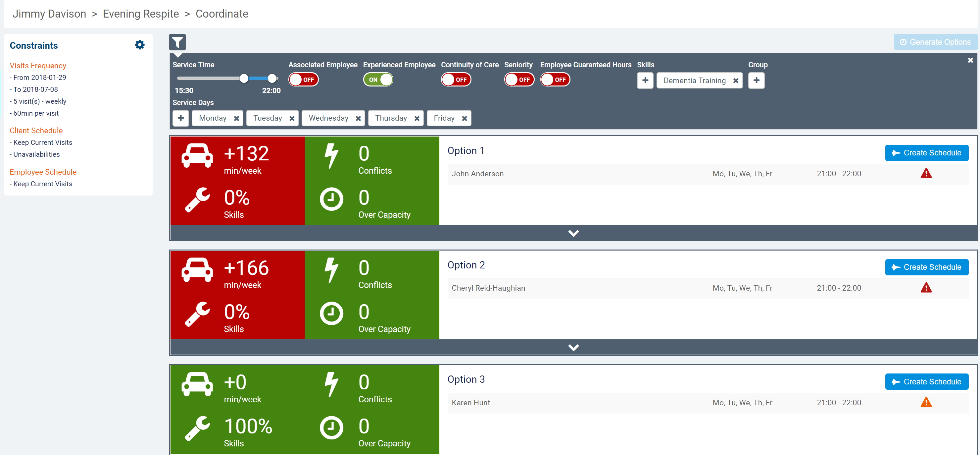The width and height of the screenshot is (980, 455).
Task: Enable the Continuity of Care toggle
Action: [x=456, y=80]
